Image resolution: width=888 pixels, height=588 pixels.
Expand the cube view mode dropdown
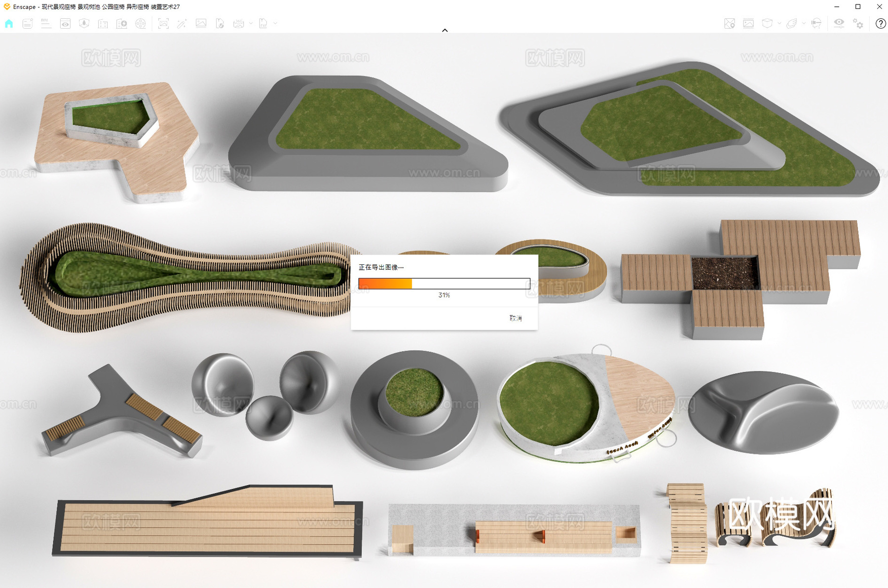(779, 23)
